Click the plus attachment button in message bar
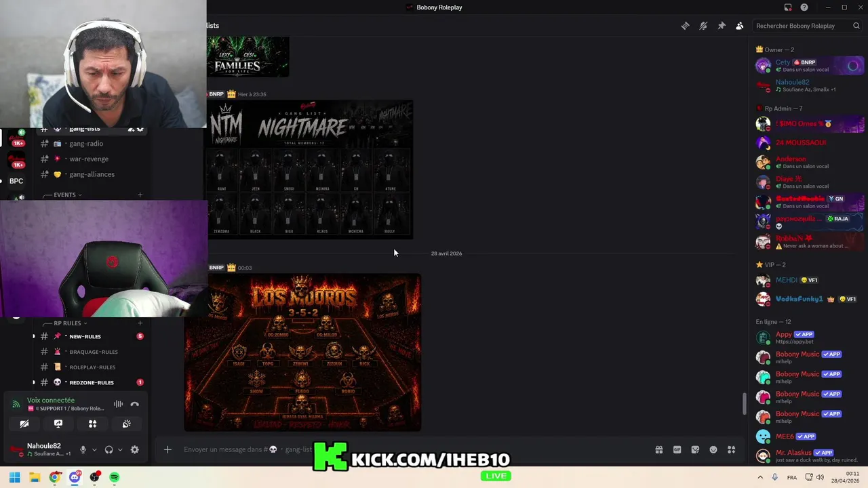868x488 pixels. (x=167, y=449)
